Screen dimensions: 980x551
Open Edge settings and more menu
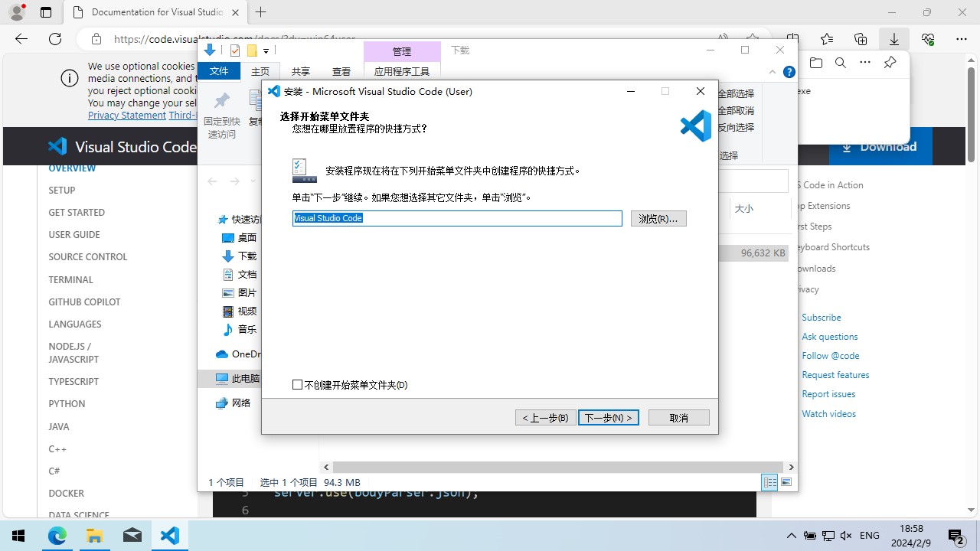pyautogui.click(x=962, y=39)
